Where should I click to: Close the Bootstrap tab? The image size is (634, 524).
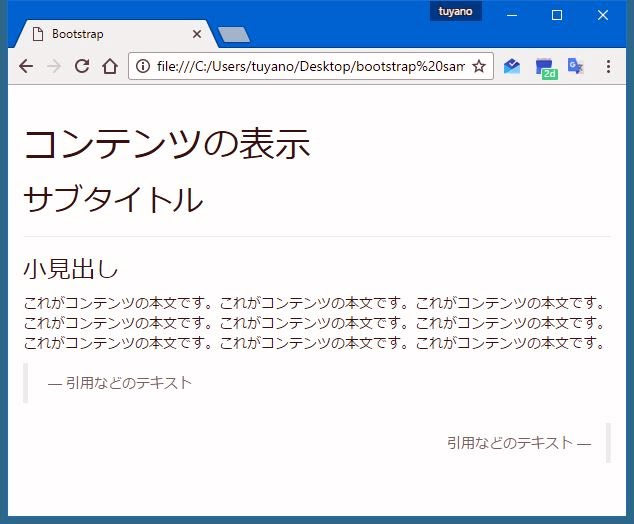[197, 34]
